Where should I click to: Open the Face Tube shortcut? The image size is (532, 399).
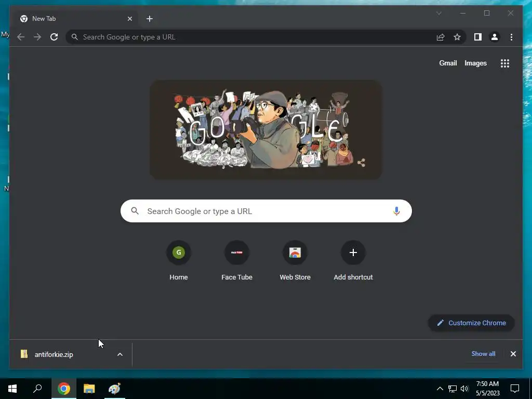pyautogui.click(x=237, y=261)
